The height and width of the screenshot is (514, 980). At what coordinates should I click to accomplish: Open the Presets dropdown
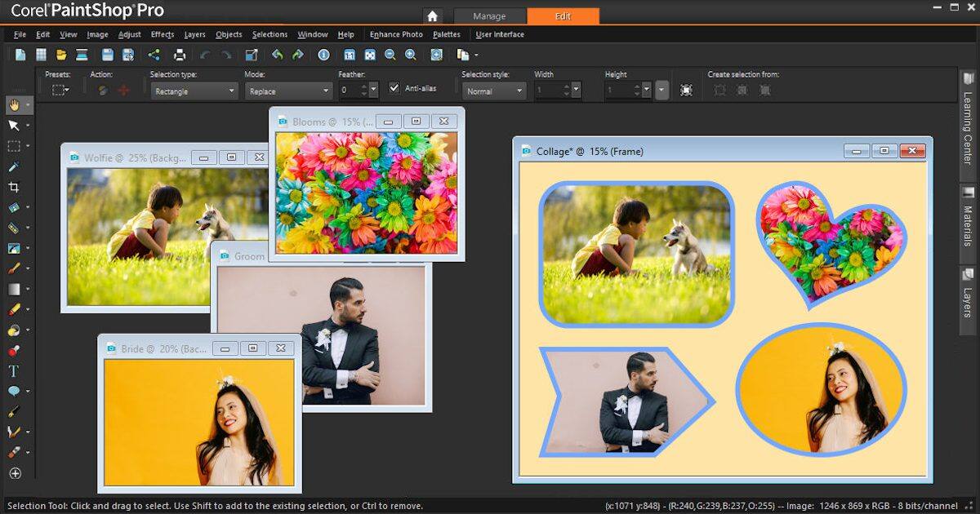point(60,91)
